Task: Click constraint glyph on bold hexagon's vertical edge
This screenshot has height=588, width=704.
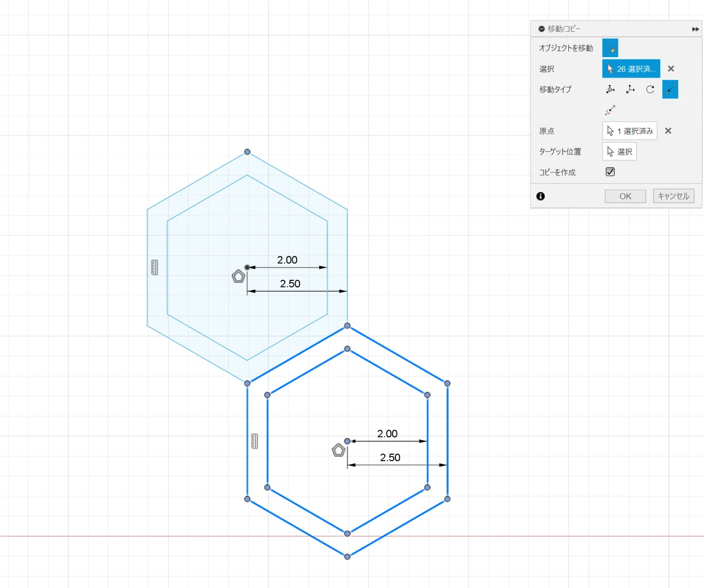Action: click(255, 441)
